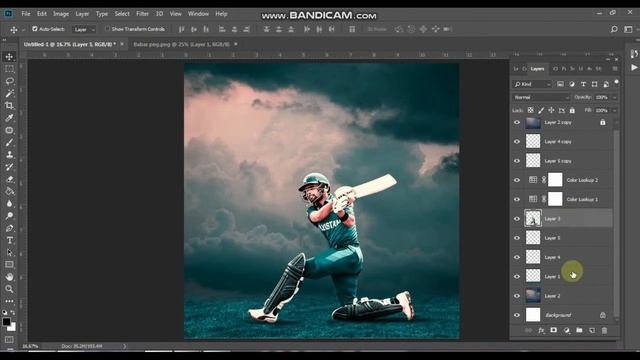
Task: Select the Rectangular Marquee tool
Action: coord(9,69)
